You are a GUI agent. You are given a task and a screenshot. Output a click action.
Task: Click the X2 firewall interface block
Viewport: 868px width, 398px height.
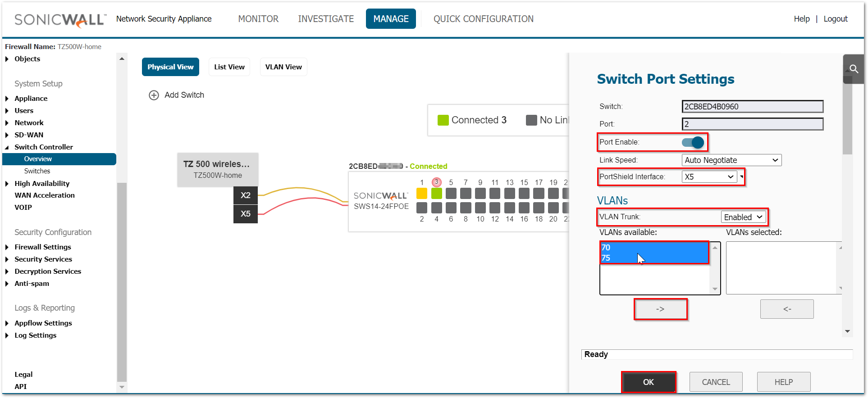[245, 195]
